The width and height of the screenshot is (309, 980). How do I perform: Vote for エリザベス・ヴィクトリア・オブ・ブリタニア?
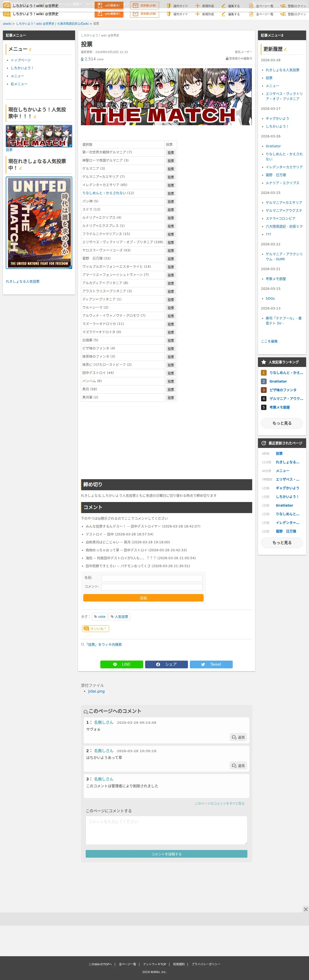[171, 242]
